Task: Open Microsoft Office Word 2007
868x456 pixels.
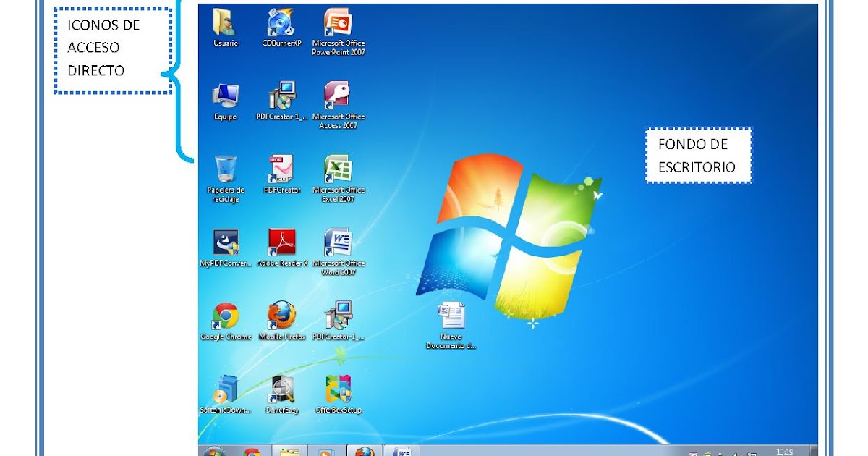Action: (338, 242)
